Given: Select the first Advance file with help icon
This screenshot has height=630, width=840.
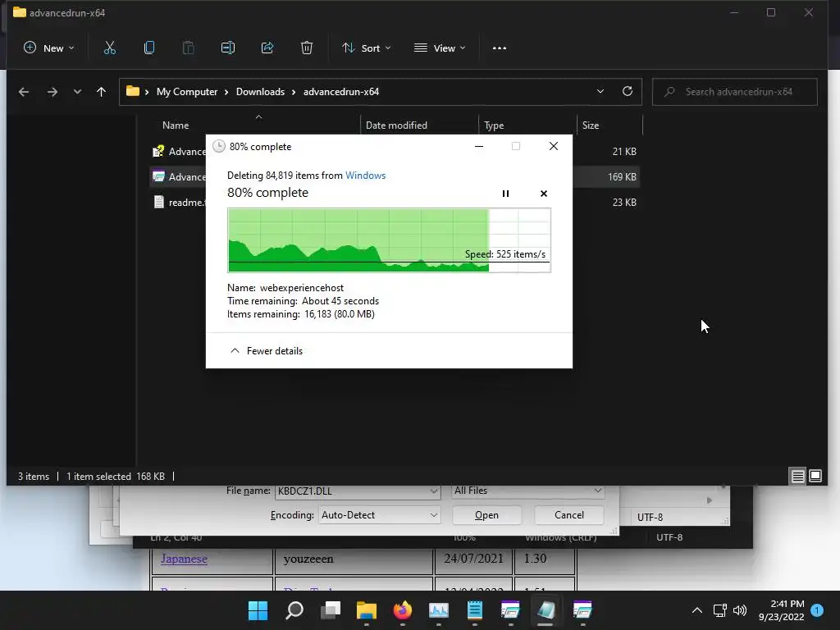Looking at the screenshot, I should click(x=178, y=152).
